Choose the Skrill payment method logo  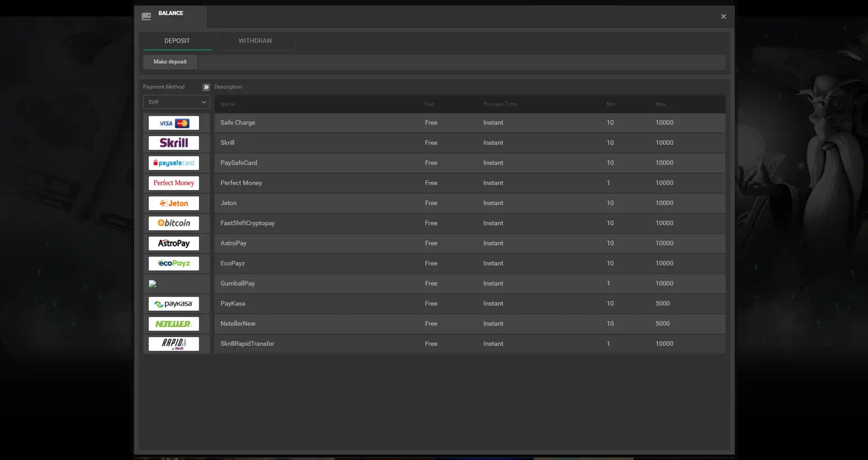pyautogui.click(x=173, y=143)
